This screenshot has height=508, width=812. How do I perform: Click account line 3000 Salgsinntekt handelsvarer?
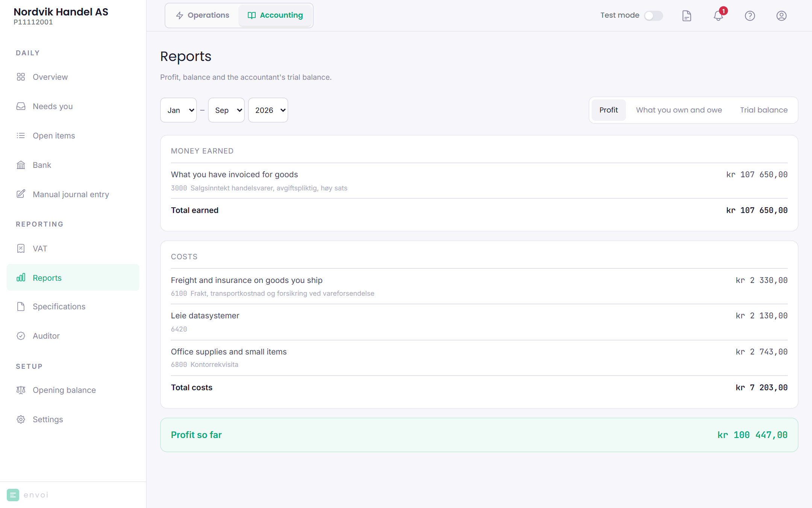(259, 188)
